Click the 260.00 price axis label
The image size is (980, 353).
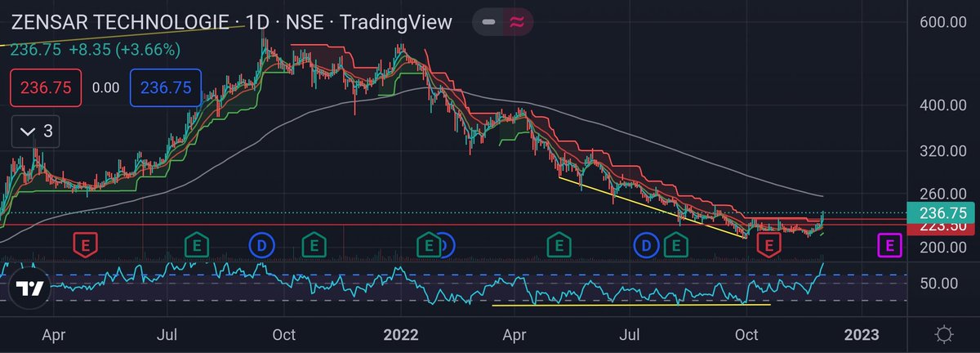[943, 194]
